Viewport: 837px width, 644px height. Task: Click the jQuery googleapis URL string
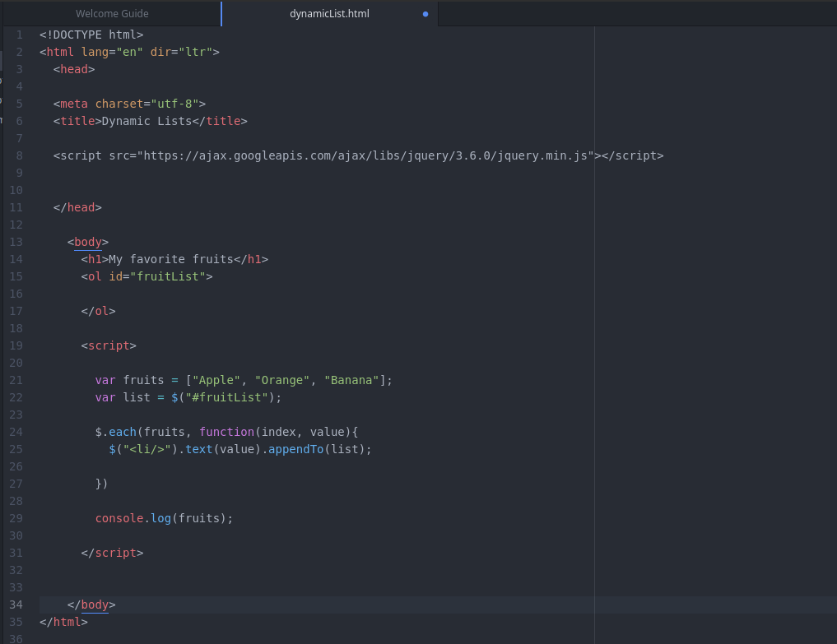click(x=365, y=155)
